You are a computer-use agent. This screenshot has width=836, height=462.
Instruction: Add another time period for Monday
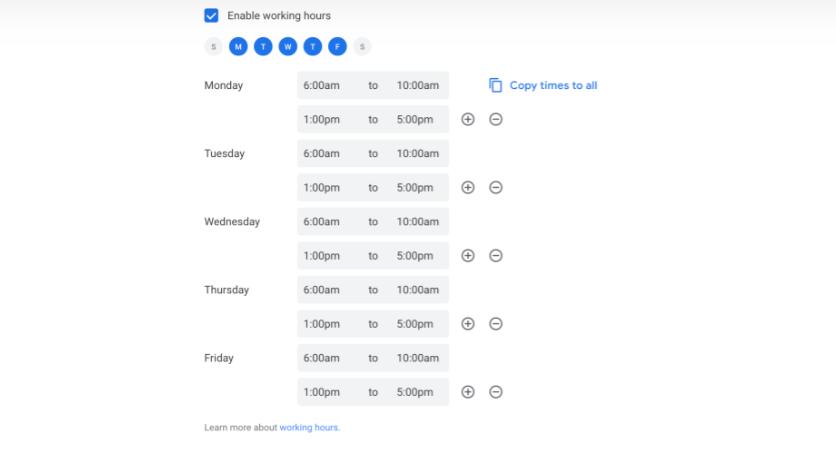tap(467, 120)
